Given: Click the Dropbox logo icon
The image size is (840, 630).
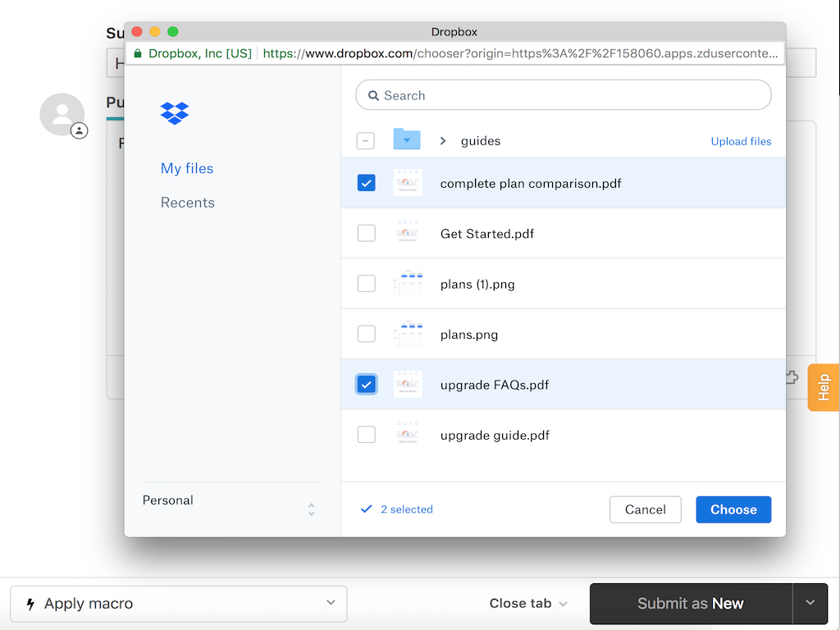Looking at the screenshot, I should pyautogui.click(x=175, y=113).
